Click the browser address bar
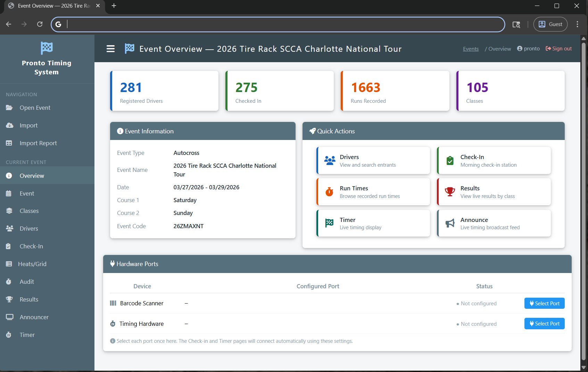The width and height of the screenshot is (588, 372). click(278, 24)
